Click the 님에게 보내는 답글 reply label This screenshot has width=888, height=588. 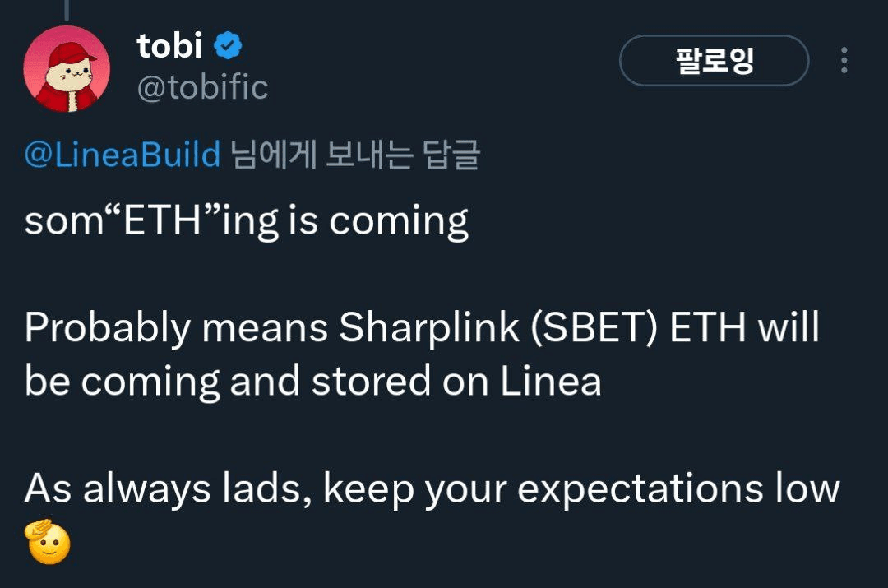pyautogui.click(x=356, y=154)
